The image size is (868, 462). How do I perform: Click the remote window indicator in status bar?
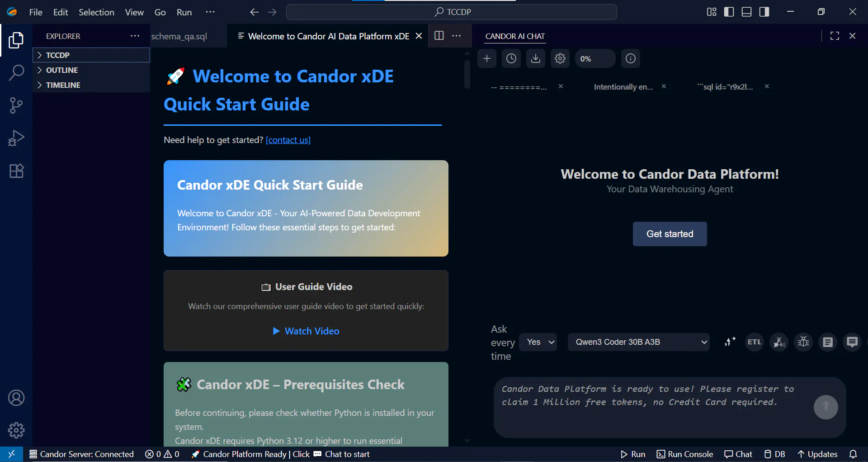pyautogui.click(x=11, y=454)
